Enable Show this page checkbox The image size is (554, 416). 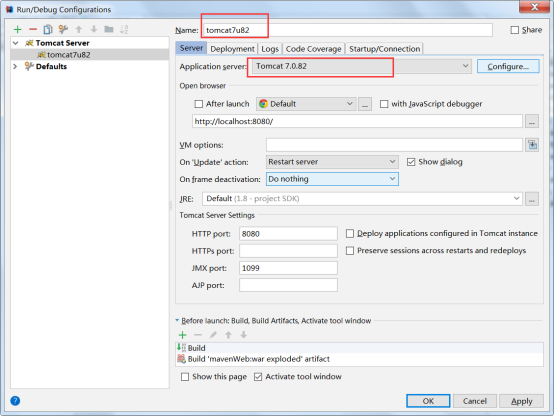click(185, 377)
